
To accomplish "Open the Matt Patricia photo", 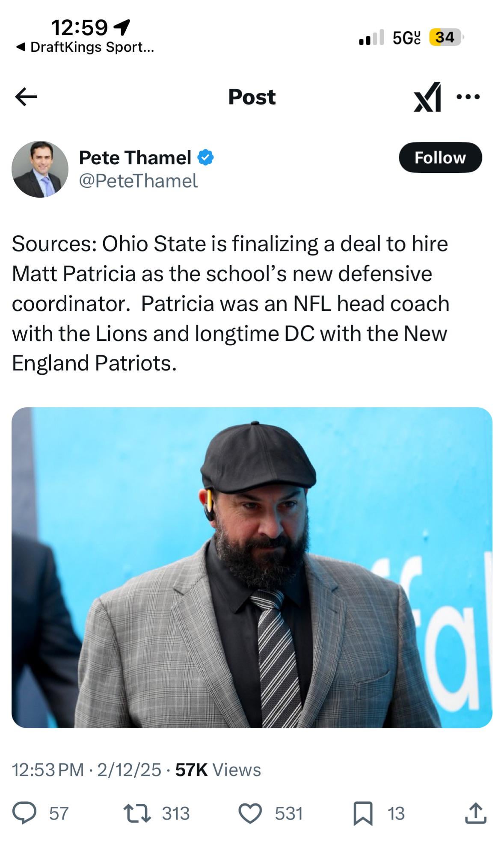I will click(252, 567).
